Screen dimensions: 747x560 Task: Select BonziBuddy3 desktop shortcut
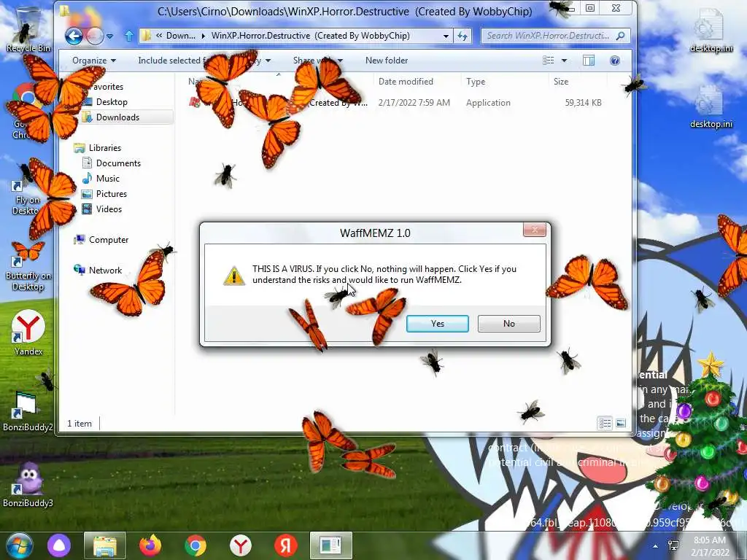tap(28, 483)
